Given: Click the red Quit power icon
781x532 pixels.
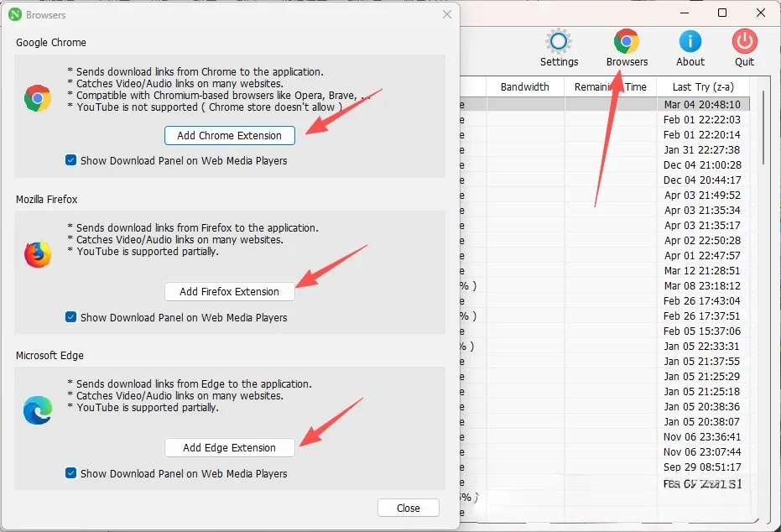Looking at the screenshot, I should (x=745, y=41).
